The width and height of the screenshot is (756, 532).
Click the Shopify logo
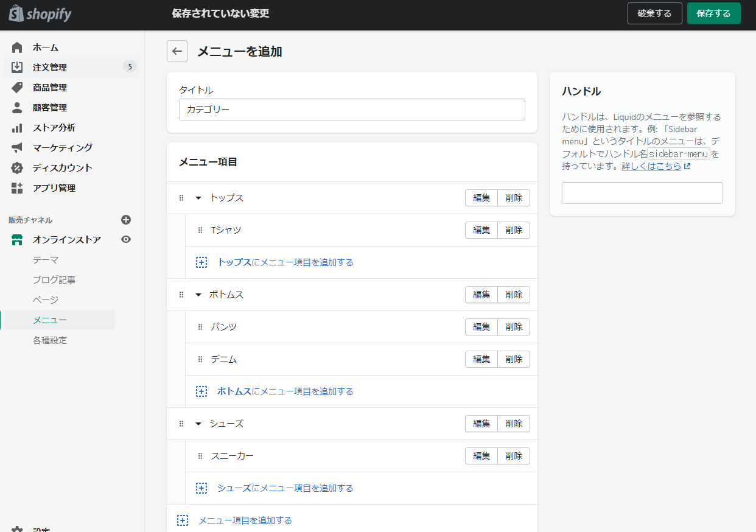tap(40, 13)
